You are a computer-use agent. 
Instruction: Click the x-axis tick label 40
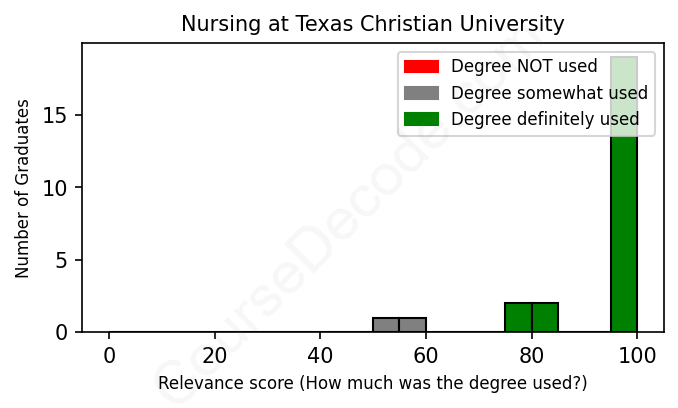tap(320, 354)
